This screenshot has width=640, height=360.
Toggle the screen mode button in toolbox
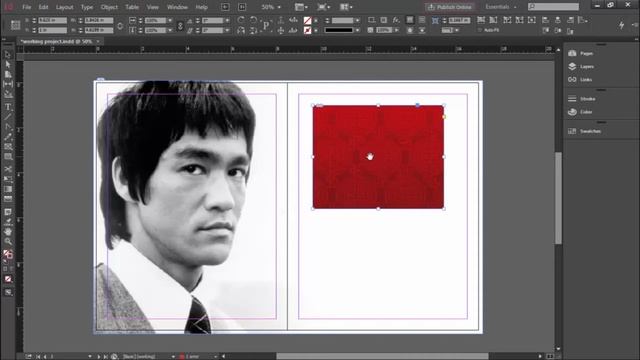tap(8, 292)
